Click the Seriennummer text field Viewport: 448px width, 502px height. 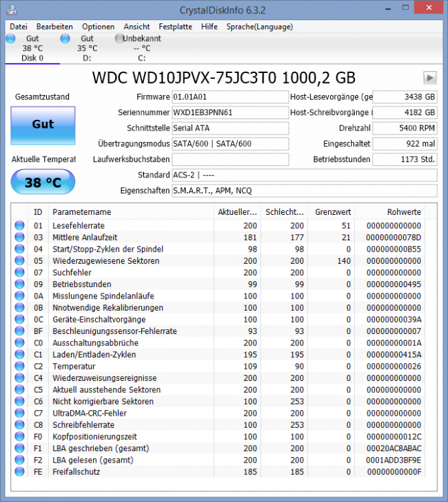pos(230,112)
